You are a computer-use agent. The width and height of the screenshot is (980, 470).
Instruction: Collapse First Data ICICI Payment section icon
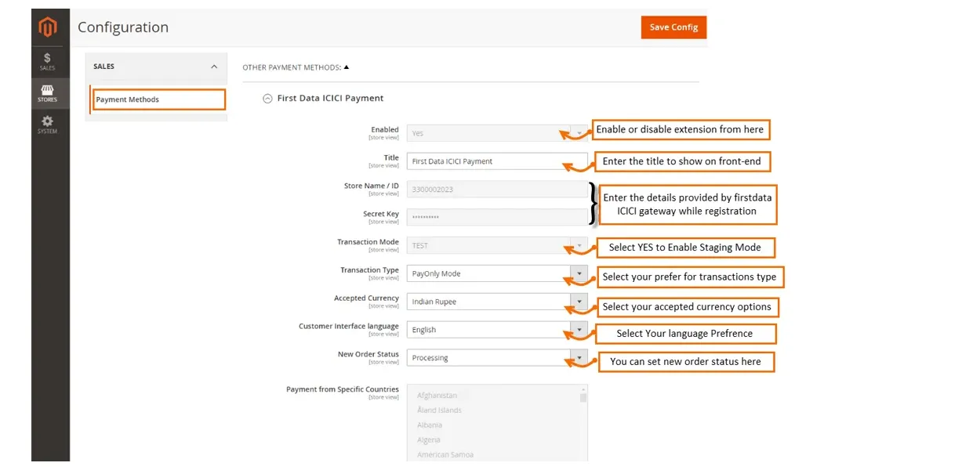coord(267,99)
